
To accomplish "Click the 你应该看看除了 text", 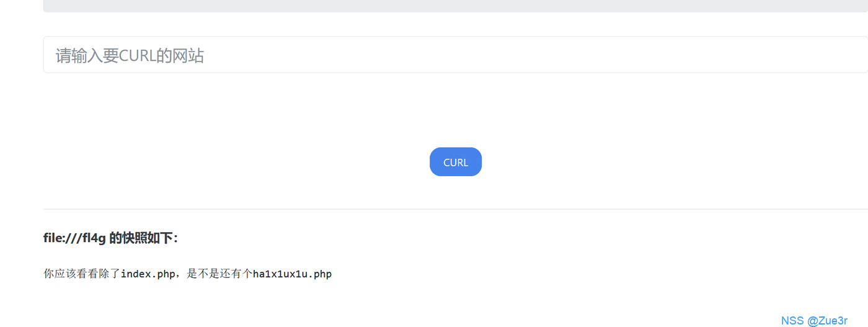I will coord(81,274).
